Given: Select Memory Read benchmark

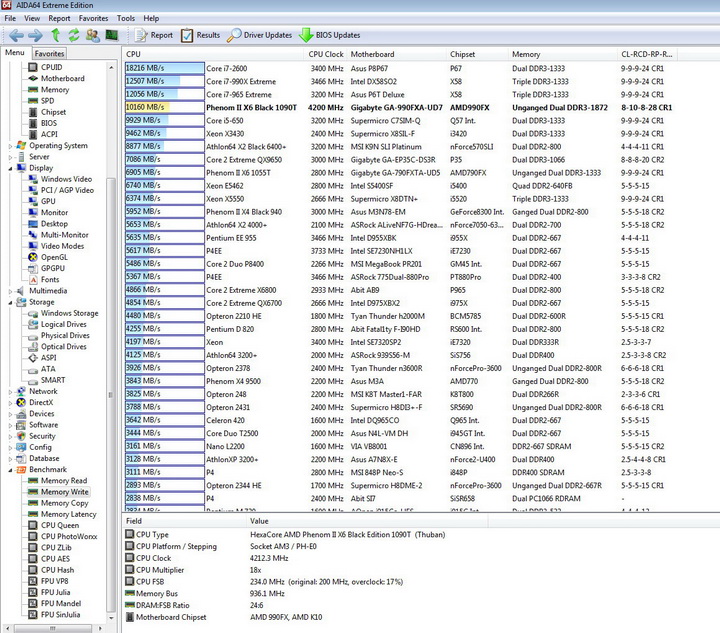Looking at the screenshot, I should 64,481.
